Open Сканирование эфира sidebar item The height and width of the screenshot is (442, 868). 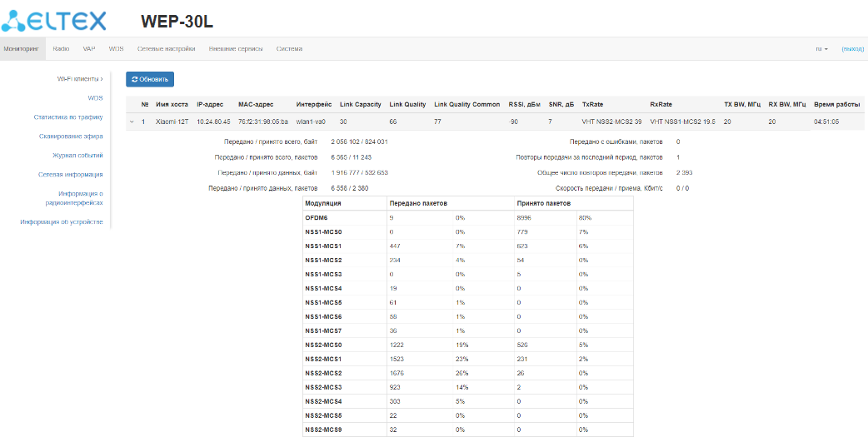[x=71, y=137]
